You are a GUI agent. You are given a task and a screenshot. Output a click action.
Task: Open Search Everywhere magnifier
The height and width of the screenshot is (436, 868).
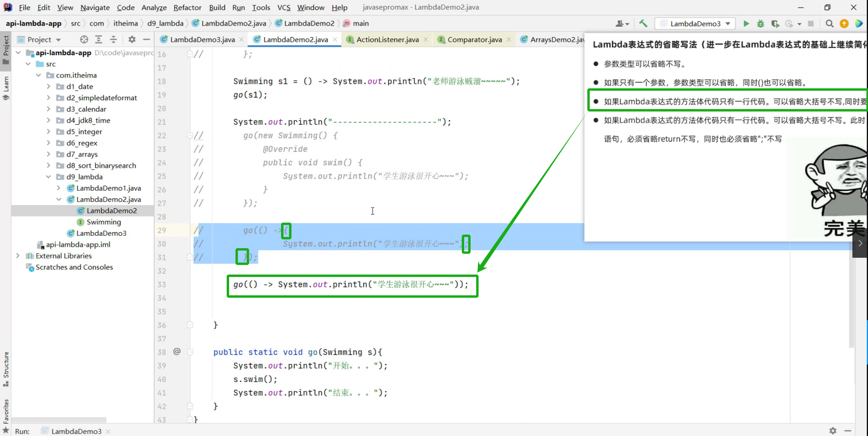pos(830,24)
